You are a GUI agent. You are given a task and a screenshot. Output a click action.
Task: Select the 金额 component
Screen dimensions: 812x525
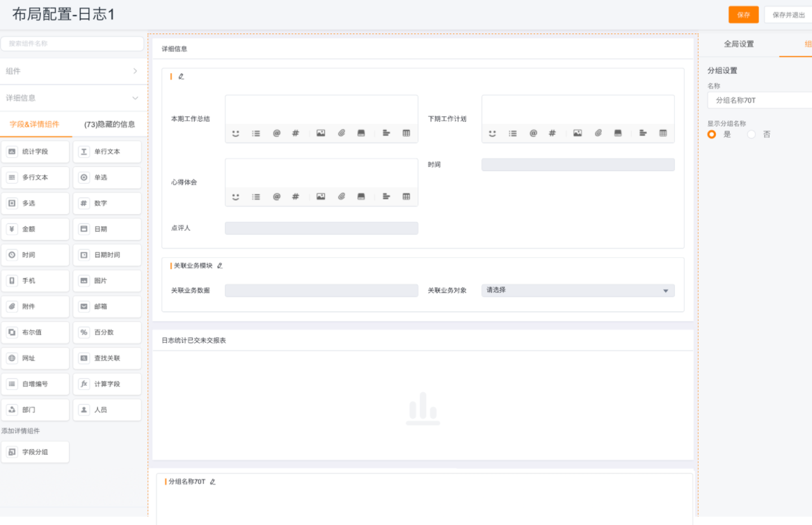[x=35, y=229]
